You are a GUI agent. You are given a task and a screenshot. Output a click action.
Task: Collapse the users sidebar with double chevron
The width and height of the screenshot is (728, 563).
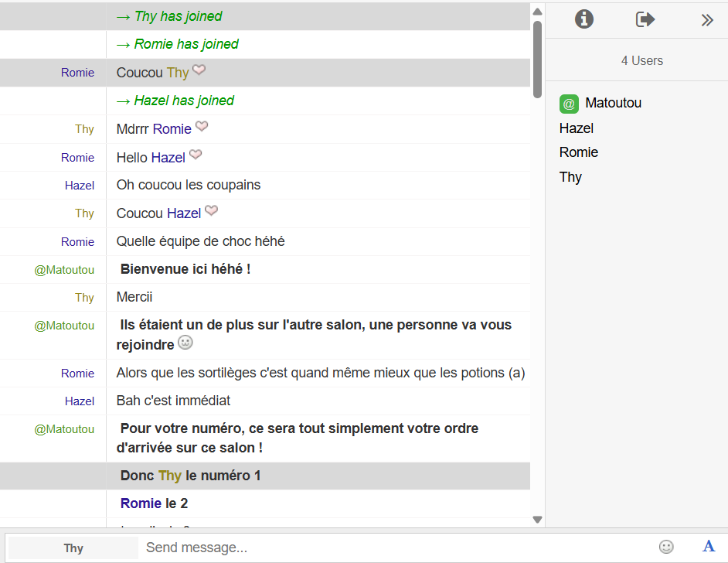(707, 20)
